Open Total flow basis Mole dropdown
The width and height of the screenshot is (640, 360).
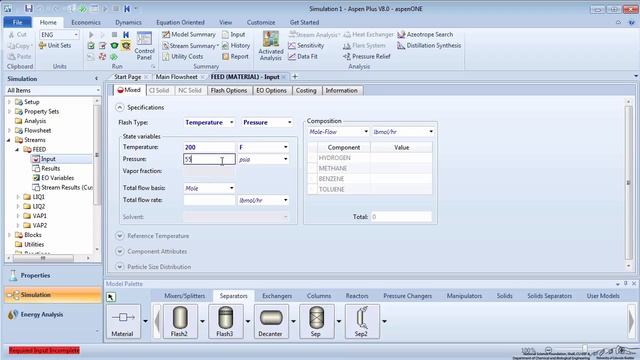coord(231,188)
